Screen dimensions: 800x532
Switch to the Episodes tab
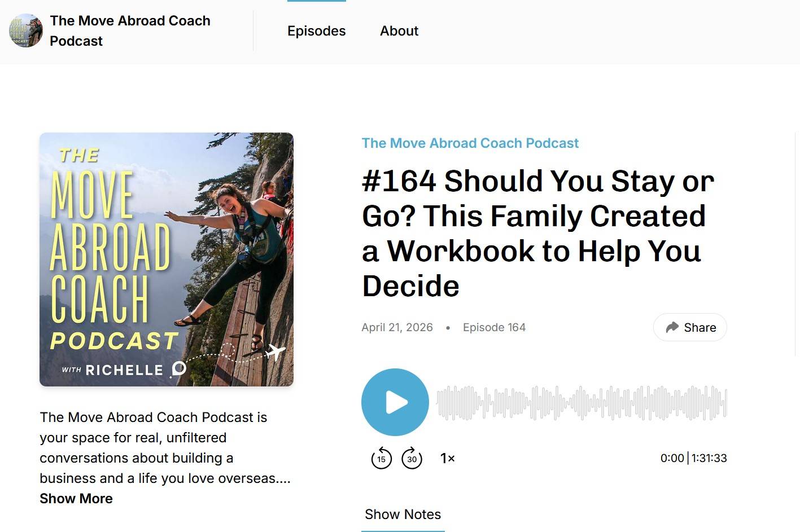pos(316,31)
